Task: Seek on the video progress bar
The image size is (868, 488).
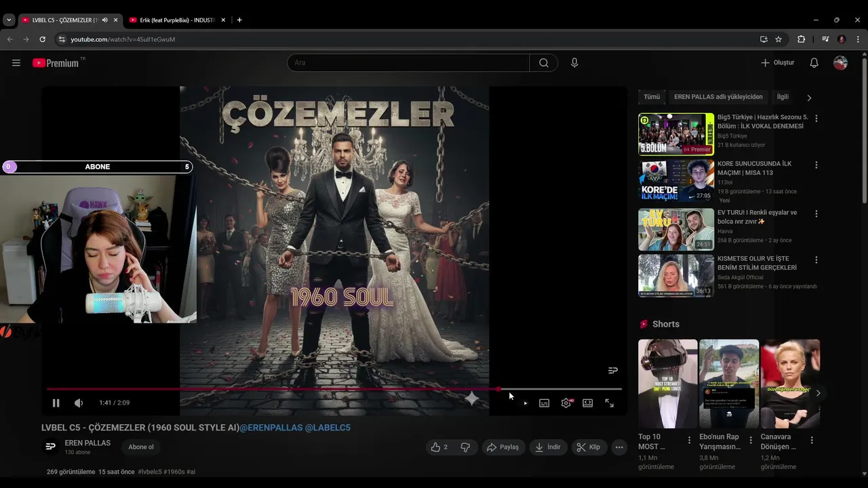Action: (x=334, y=389)
